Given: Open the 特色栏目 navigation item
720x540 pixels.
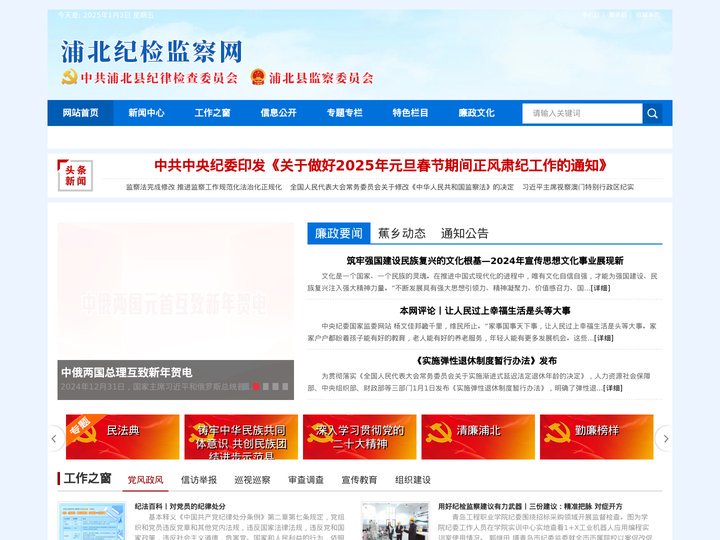Looking at the screenshot, I should 410,113.
